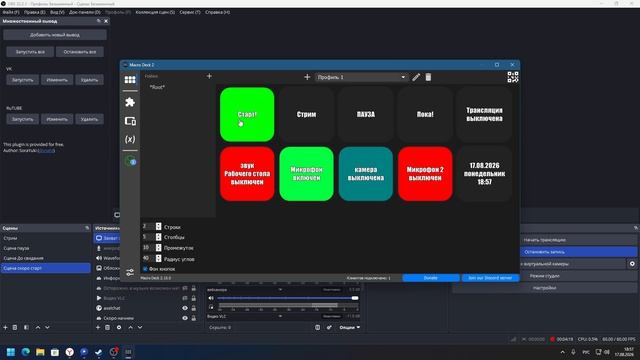
Task: Add a scene with plus icon in Сцены
Action: [x=5, y=327]
